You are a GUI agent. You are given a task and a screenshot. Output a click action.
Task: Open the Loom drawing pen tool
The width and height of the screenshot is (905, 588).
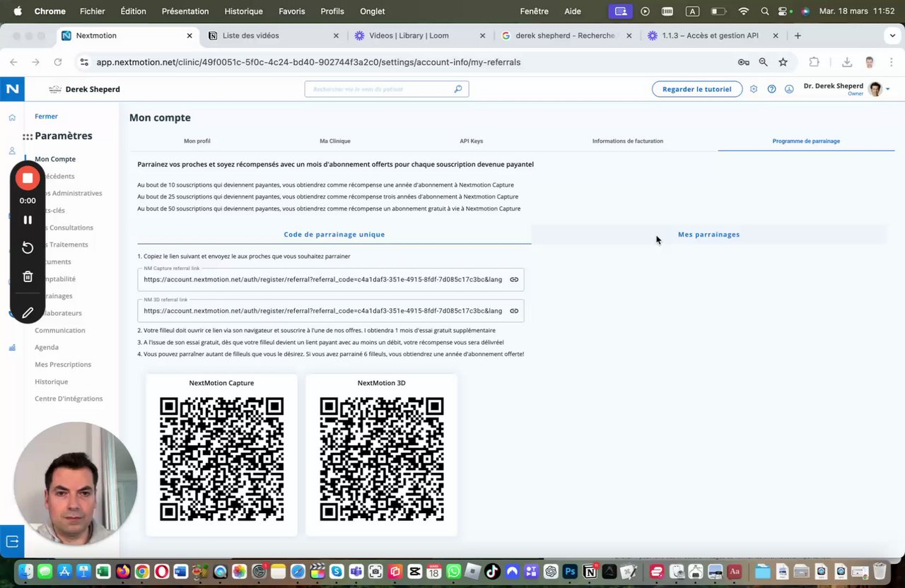click(x=28, y=312)
